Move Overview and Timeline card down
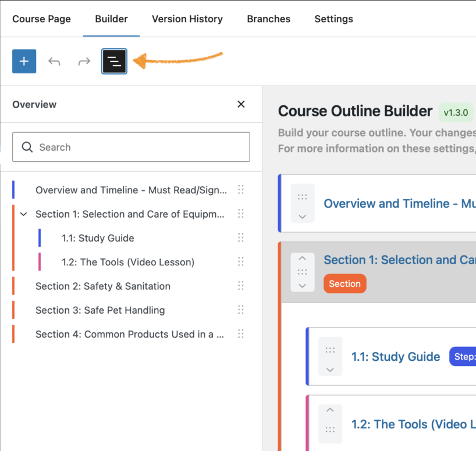This screenshot has height=451, width=476. [x=303, y=216]
